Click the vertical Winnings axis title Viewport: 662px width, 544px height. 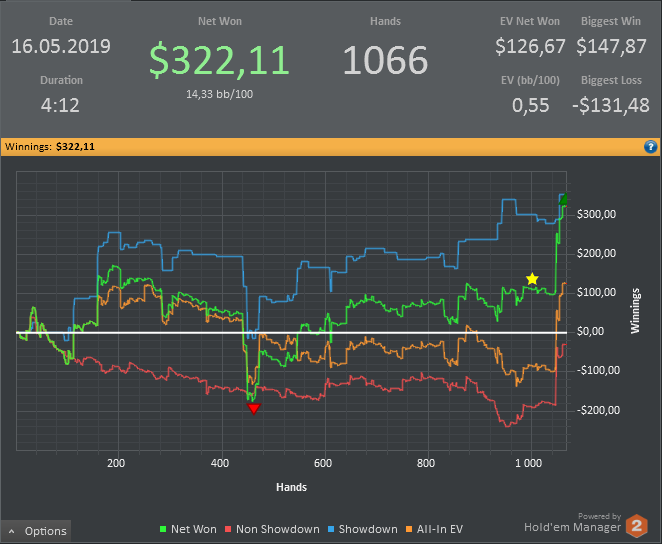[635, 311]
